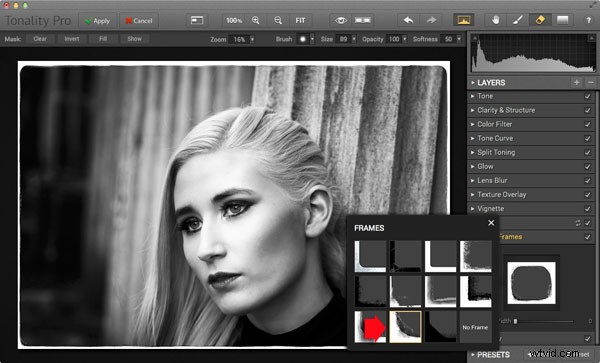Screen dimensions: 600x363
Task: Select the Eraser tool
Action: tap(540, 20)
